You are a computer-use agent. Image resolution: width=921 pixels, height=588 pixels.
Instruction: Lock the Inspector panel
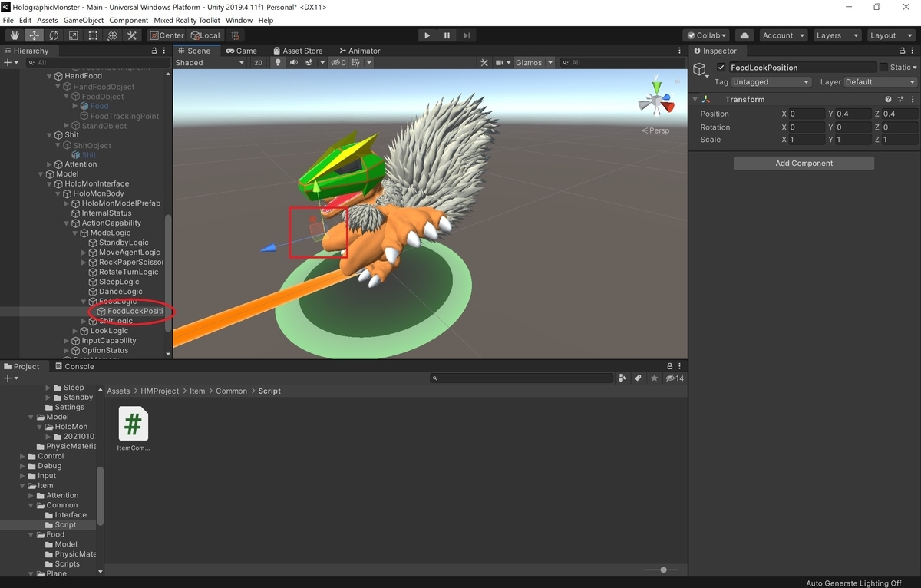pos(902,51)
